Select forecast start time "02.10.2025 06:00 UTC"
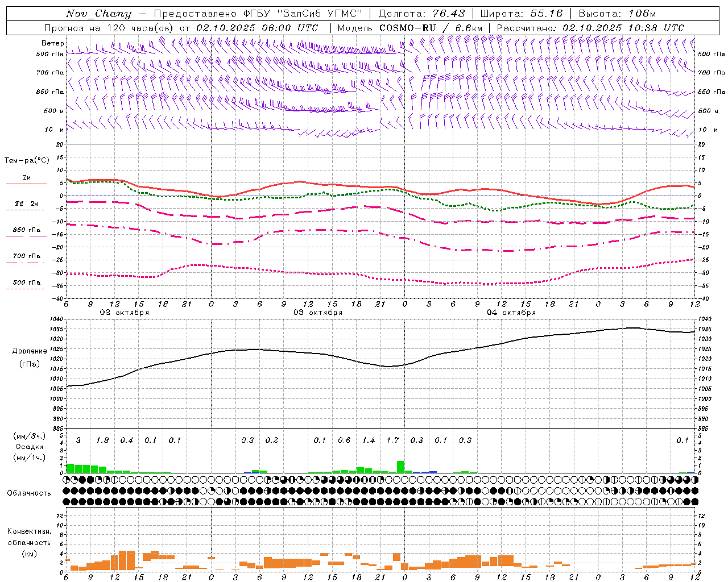The image size is (728, 582). pyautogui.click(x=257, y=28)
